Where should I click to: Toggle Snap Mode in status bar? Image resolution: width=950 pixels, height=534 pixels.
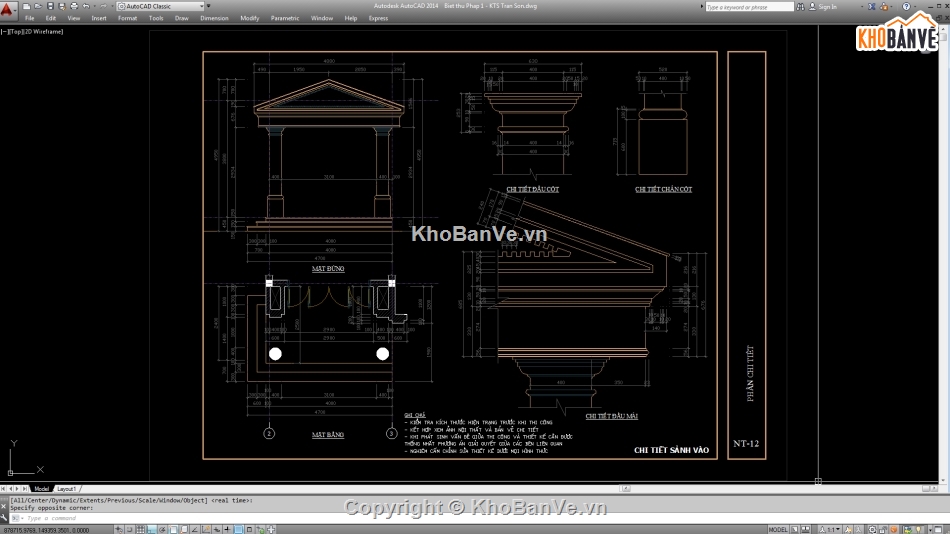click(x=129, y=529)
